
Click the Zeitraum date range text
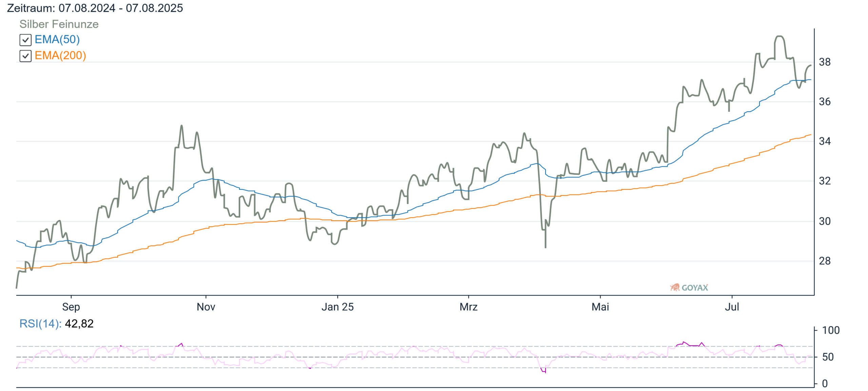point(95,8)
